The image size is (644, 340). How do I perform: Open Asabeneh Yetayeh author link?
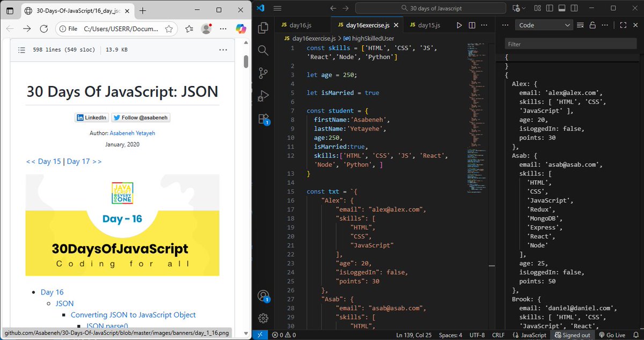coord(132,133)
